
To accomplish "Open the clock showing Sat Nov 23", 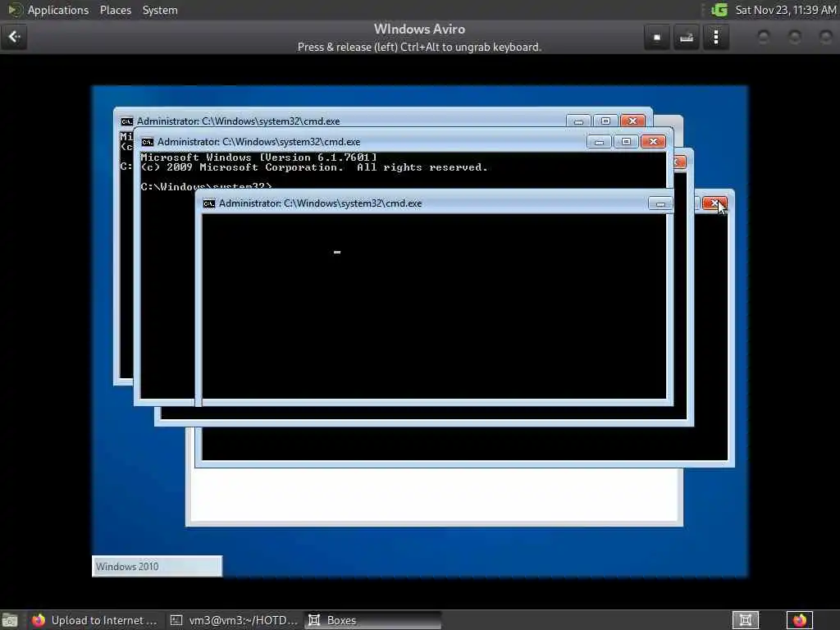I will click(x=785, y=10).
